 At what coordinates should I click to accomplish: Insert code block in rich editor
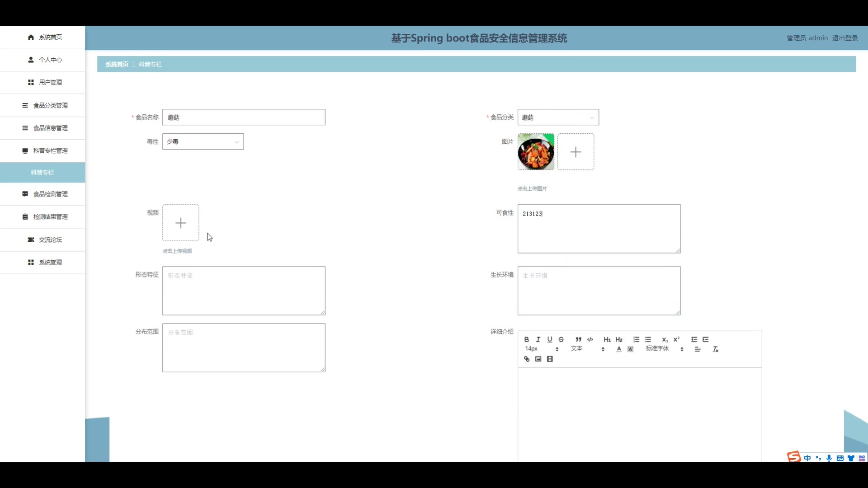point(590,339)
